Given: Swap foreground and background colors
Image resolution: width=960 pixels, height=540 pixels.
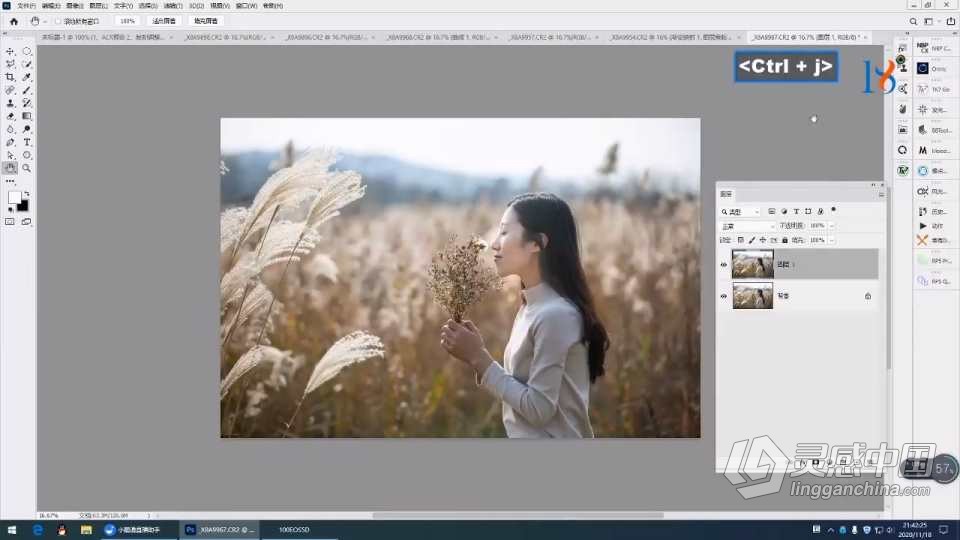Looking at the screenshot, I should (x=26, y=193).
